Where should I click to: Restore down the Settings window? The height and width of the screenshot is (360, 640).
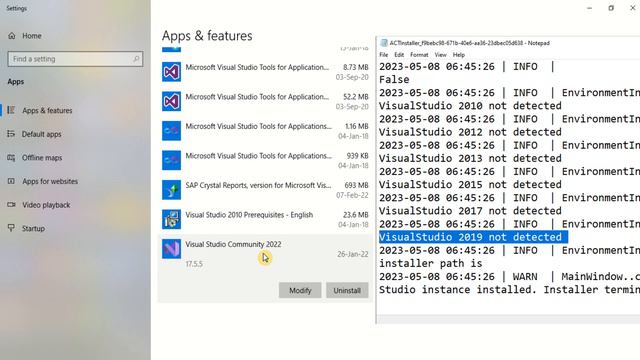pos(611,8)
